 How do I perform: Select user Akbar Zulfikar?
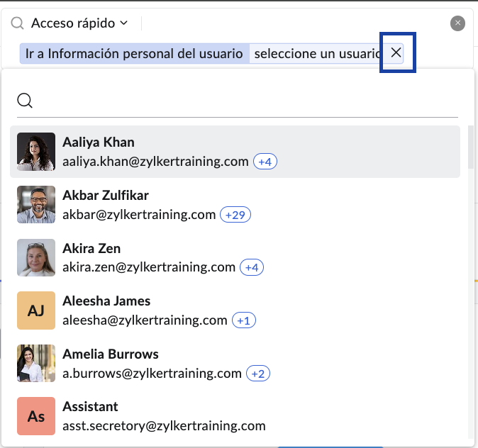click(235, 204)
